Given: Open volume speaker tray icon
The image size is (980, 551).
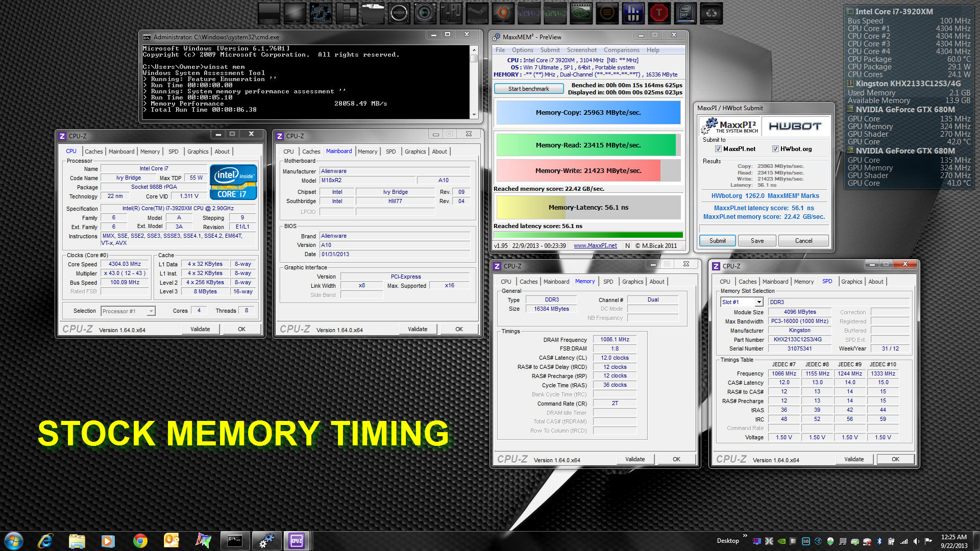Looking at the screenshot, I should point(916,541).
